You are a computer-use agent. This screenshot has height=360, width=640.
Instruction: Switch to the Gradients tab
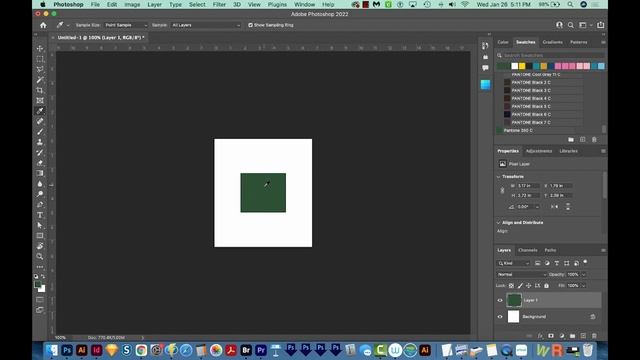point(553,42)
